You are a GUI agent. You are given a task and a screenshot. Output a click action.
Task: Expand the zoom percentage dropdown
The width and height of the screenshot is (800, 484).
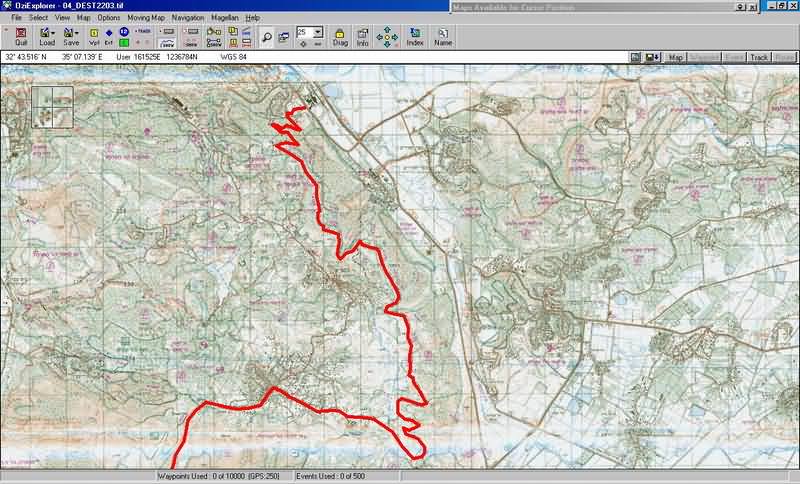(x=318, y=32)
